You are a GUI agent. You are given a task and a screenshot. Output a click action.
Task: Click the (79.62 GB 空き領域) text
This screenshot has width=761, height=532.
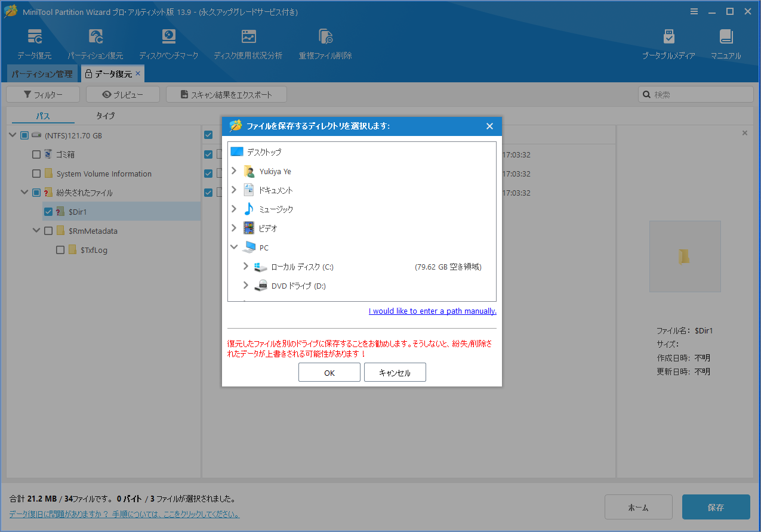point(448,267)
